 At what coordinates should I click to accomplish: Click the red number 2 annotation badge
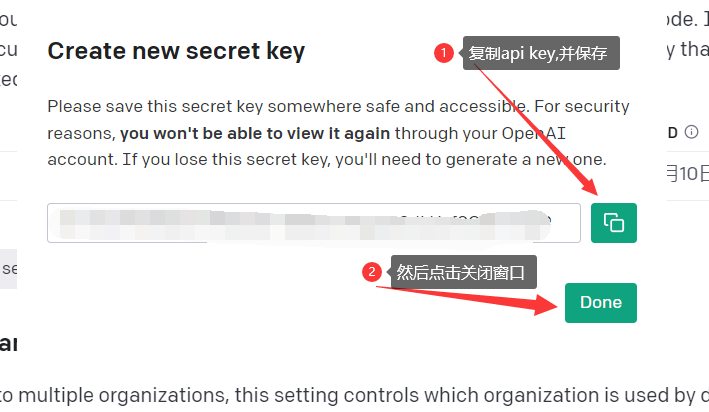[x=372, y=272]
